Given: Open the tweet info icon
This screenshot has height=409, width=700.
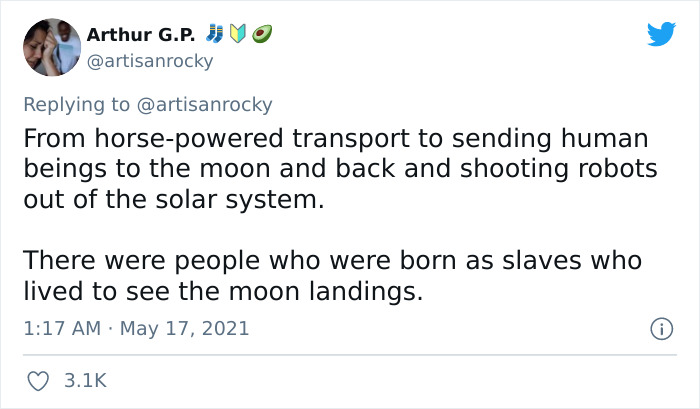Looking at the screenshot, I should coord(660,328).
